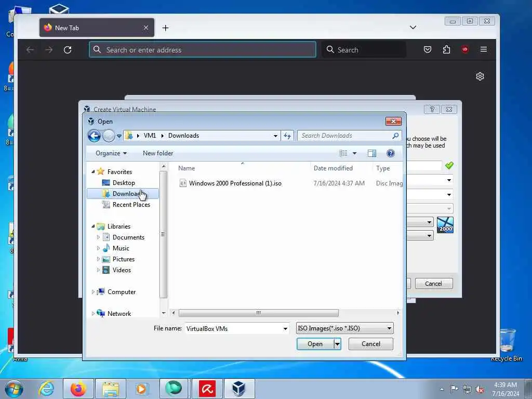Screen dimensions: 532x399
Task: Click the uBlock Origin toolbar icon
Action: [x=465, y=49]
